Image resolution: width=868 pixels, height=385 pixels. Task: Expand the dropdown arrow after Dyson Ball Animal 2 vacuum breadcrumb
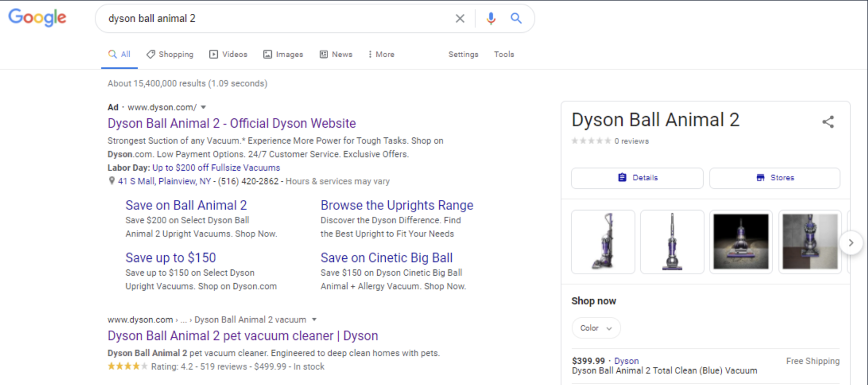[314, 320]
